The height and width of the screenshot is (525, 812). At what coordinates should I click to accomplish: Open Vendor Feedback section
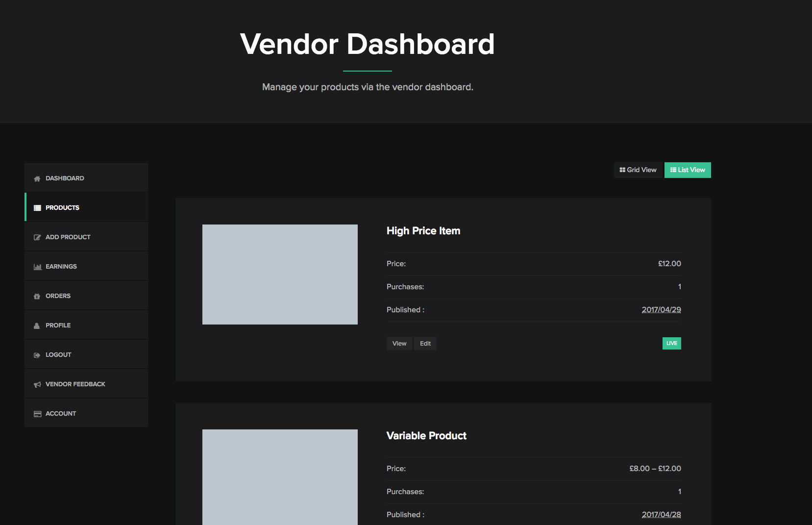tap(86, 383)
